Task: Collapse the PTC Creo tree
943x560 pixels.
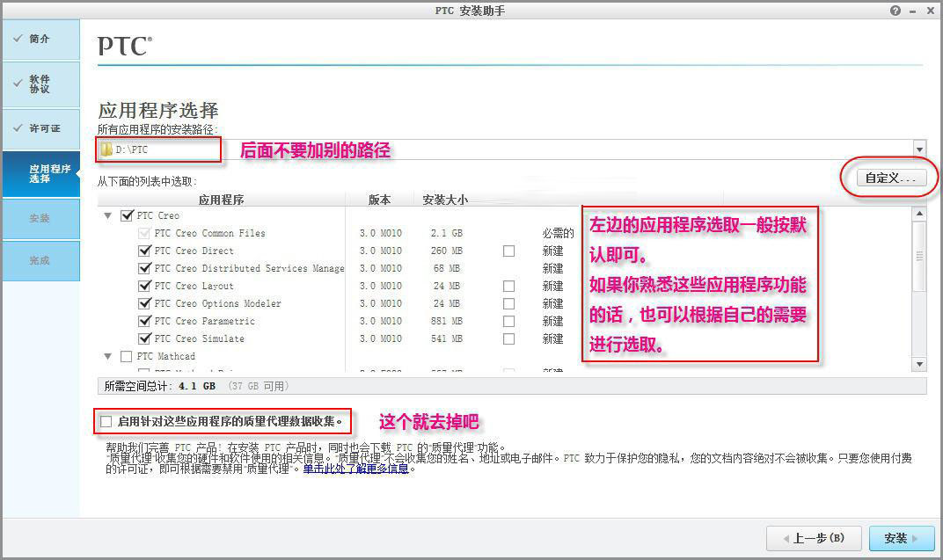Action: click(x=107, y=215)
